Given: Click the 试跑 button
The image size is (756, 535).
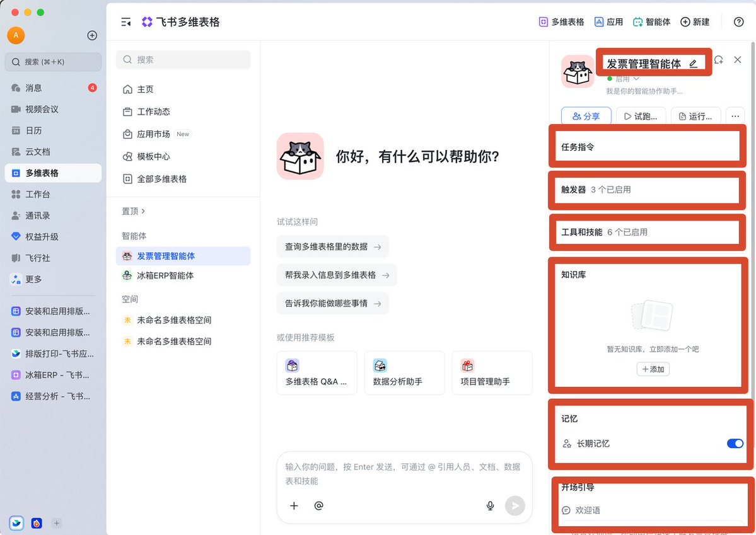Looking at the screenshot, I should [641, 116].
